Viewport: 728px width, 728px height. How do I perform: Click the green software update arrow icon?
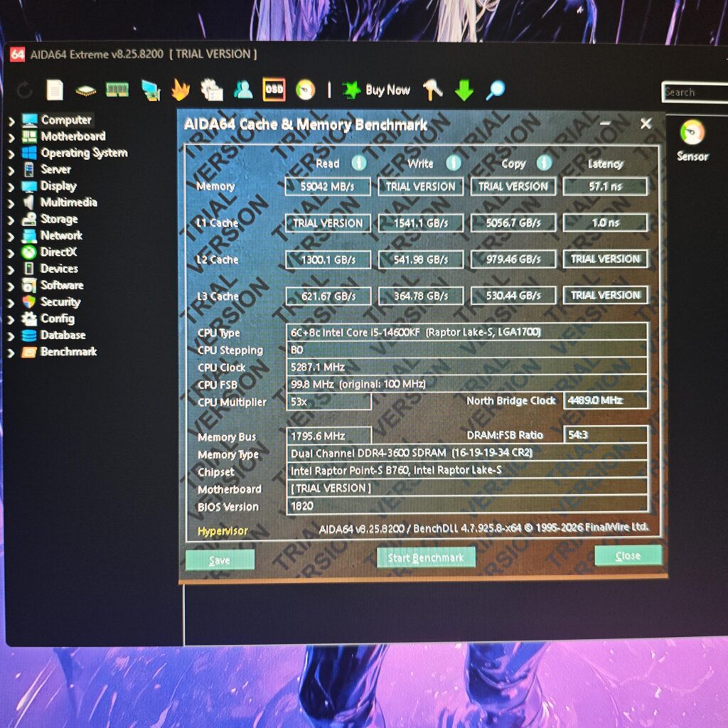(x=464, y=91)
